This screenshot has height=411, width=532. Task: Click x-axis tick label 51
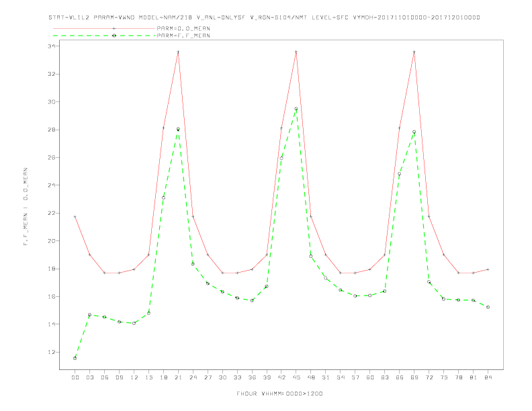pos(326,377)
